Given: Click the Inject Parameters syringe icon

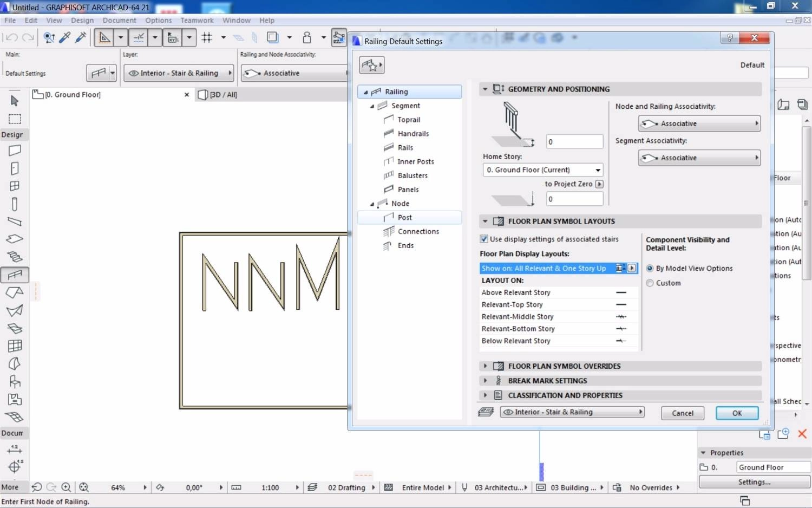Looking at the screenshot, I should (81, 37).
